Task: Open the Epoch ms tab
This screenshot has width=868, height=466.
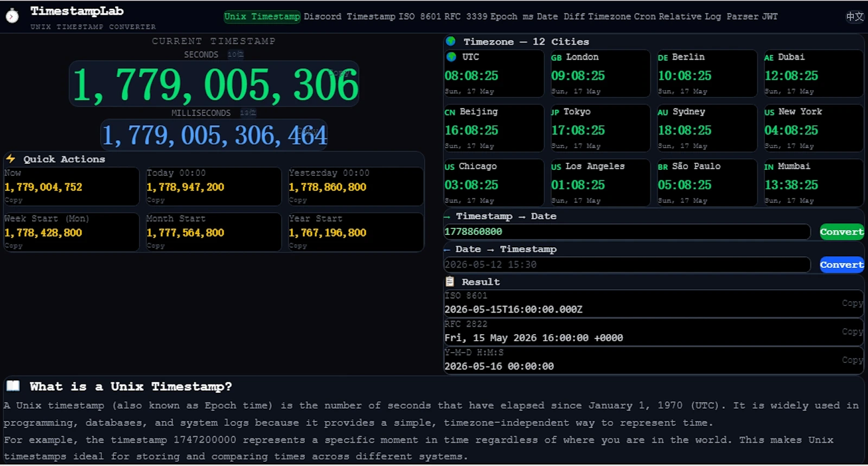Action: [512, 17]
